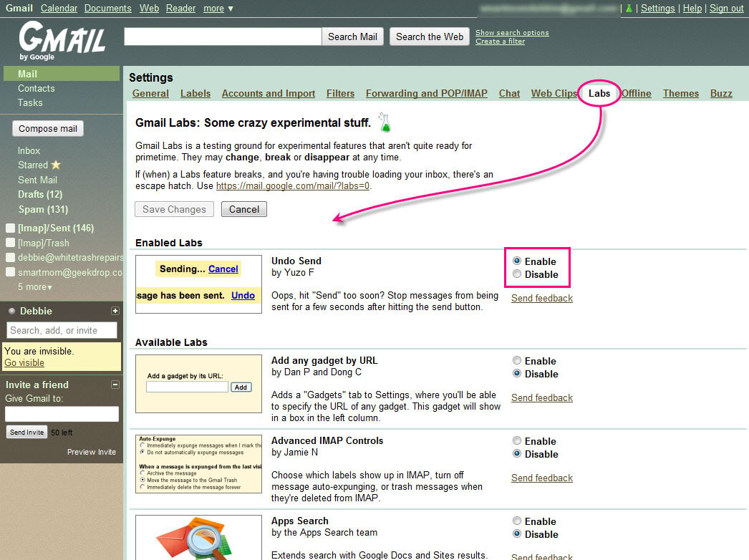Image resolution: width=749 pixels, height=560 pixels.
Task: Focus the main mail search field
Action: click(223, 37)
